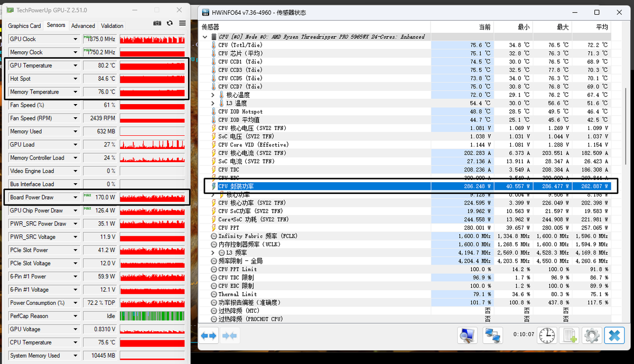Click the HWiNFO64 app icon in title bar
Image resolution: width=634 pixels, height=364 pixels.
[205, 12]
